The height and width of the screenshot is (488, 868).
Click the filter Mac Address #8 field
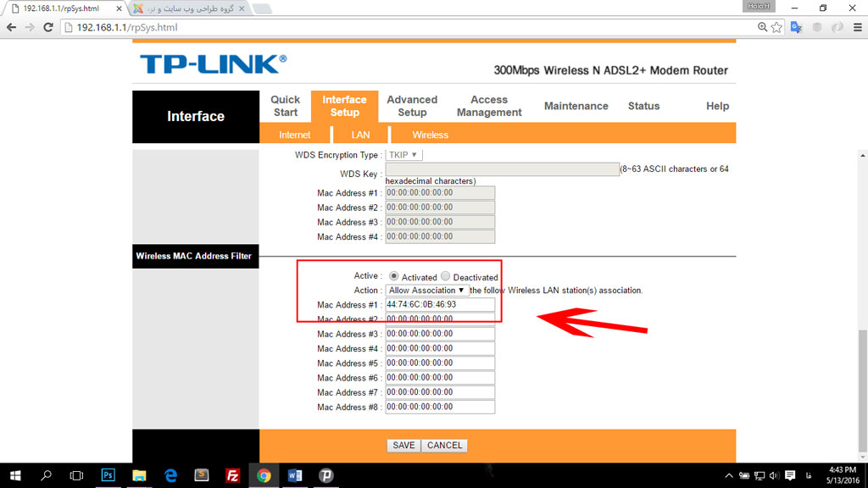point(440,407)
